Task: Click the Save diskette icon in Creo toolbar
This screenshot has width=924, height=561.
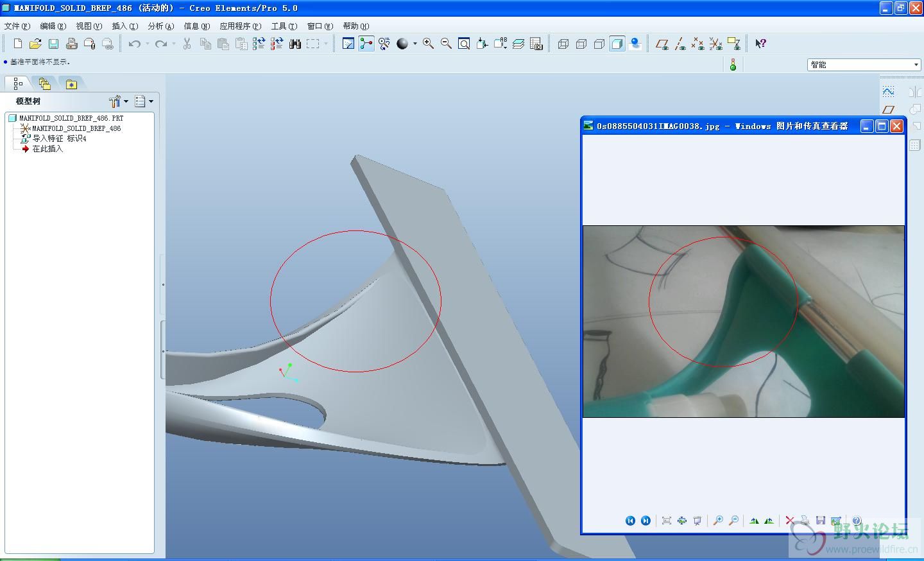Action: (53, 44)
